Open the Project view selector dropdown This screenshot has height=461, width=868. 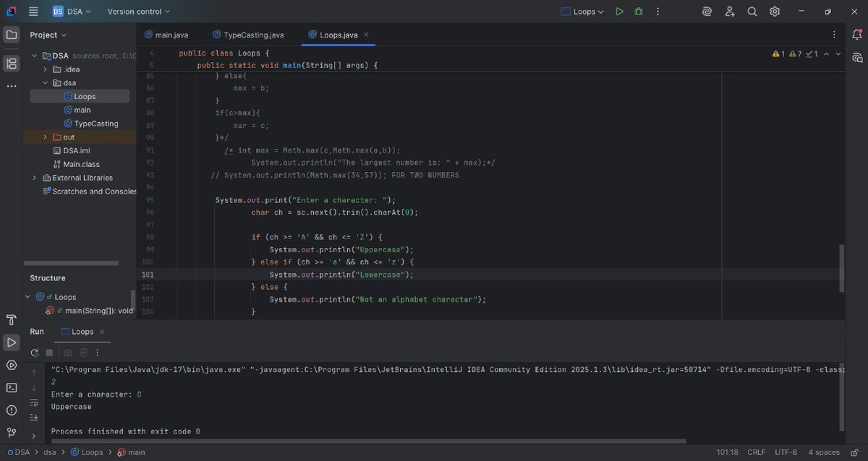48,35
